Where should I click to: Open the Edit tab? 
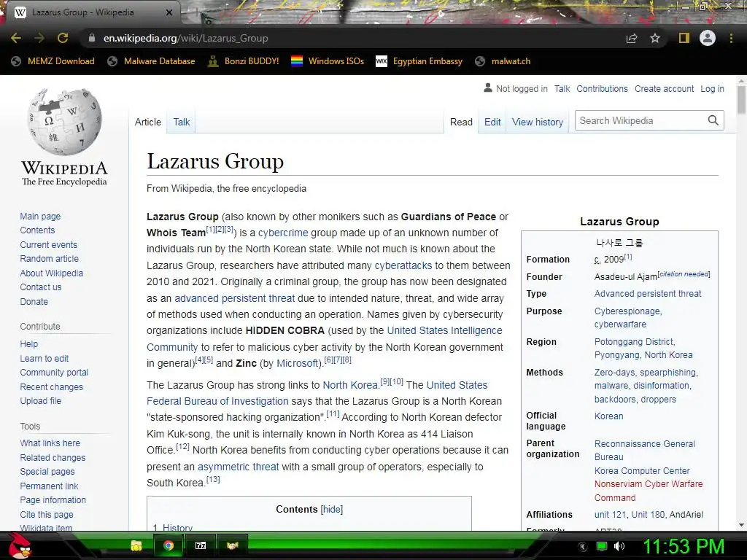[492, 122]
